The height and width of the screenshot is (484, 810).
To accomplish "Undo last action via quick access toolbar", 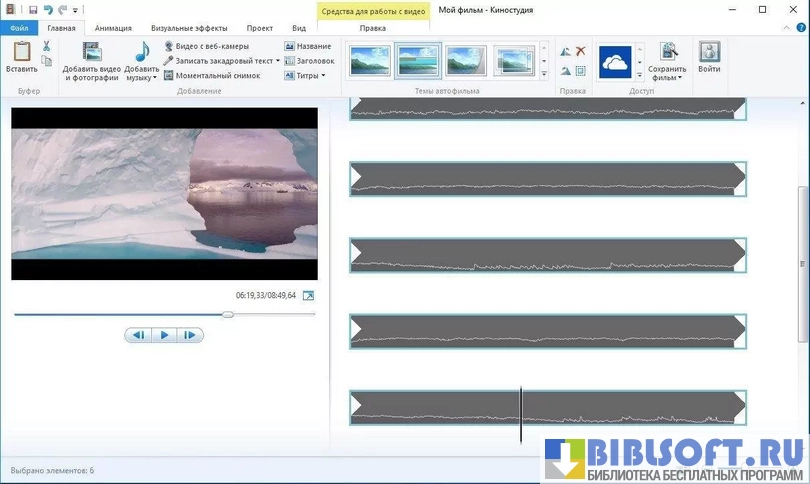I will tap(47, 10).
